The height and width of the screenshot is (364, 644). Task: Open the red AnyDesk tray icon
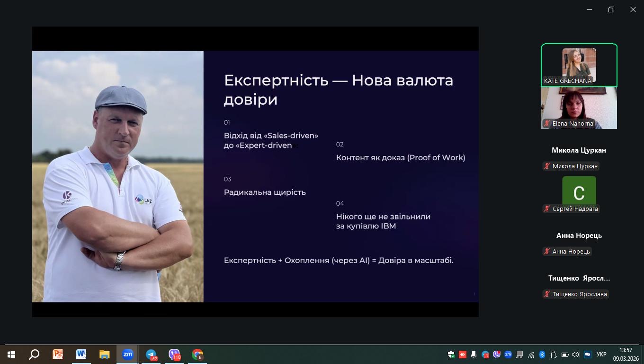(x=463, y=355)
